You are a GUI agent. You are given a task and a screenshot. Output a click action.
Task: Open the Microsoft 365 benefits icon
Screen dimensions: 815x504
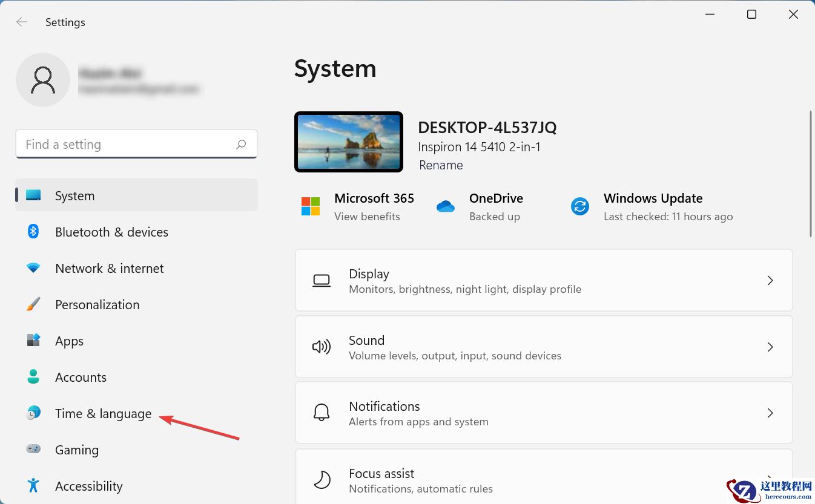coord(311,206)
